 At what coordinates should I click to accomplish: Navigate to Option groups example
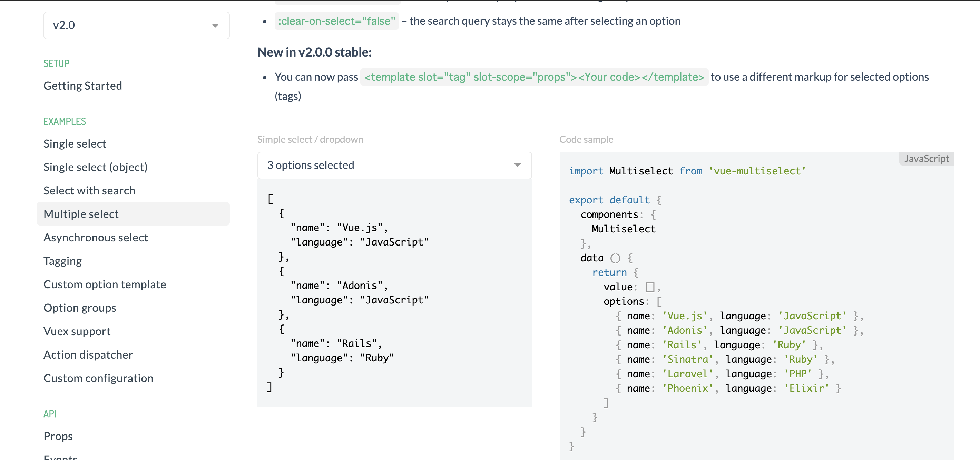click(x=80, y=308)
